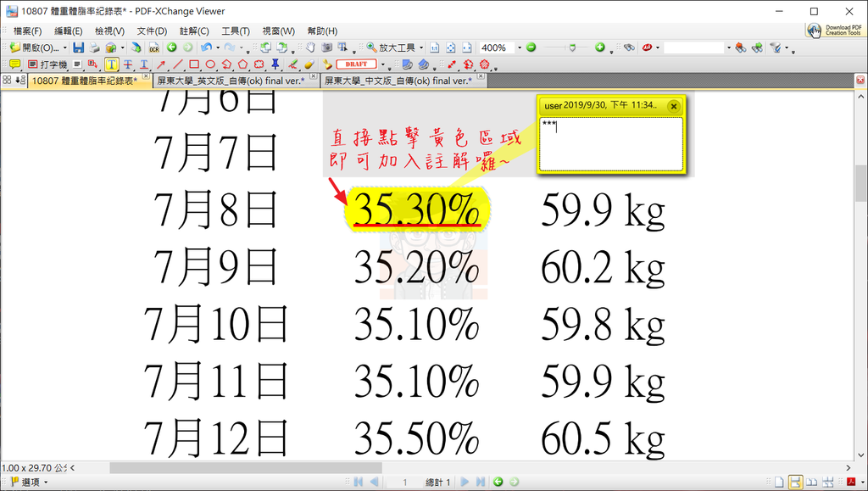
Task: Click the green Zoom Out minus button
Action: click(531, 47)
